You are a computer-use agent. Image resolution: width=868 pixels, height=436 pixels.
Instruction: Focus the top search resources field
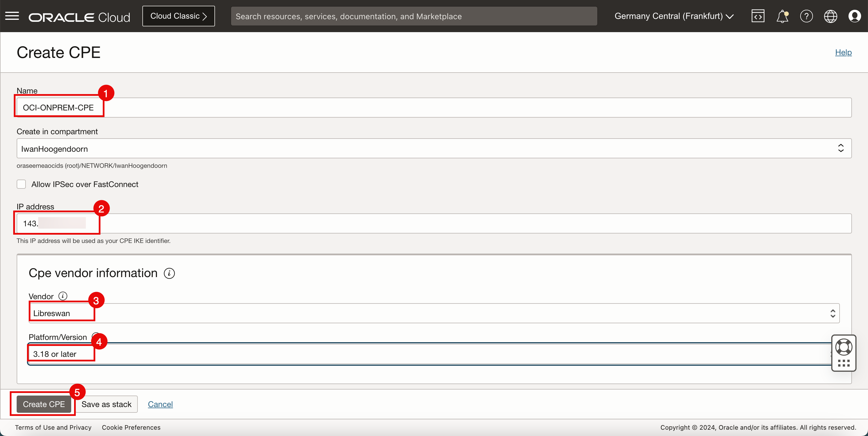pyautogui.click(x=413, y=16)
